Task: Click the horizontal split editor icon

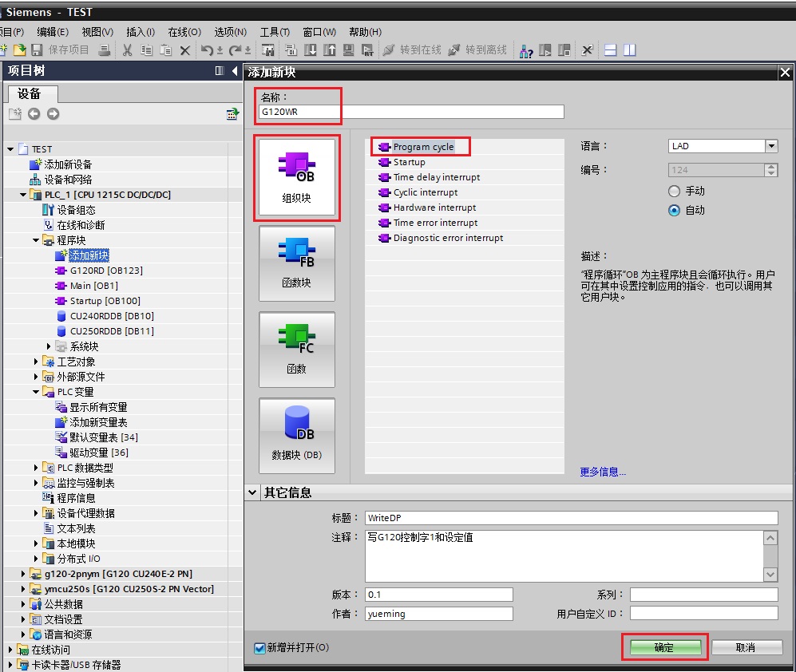Action: [x=611, y=49]
